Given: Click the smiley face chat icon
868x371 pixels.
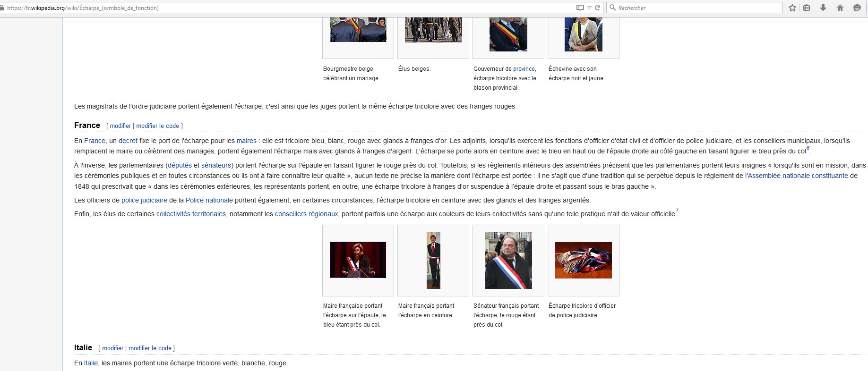Looking at the screenshot, I should [857, 8].
